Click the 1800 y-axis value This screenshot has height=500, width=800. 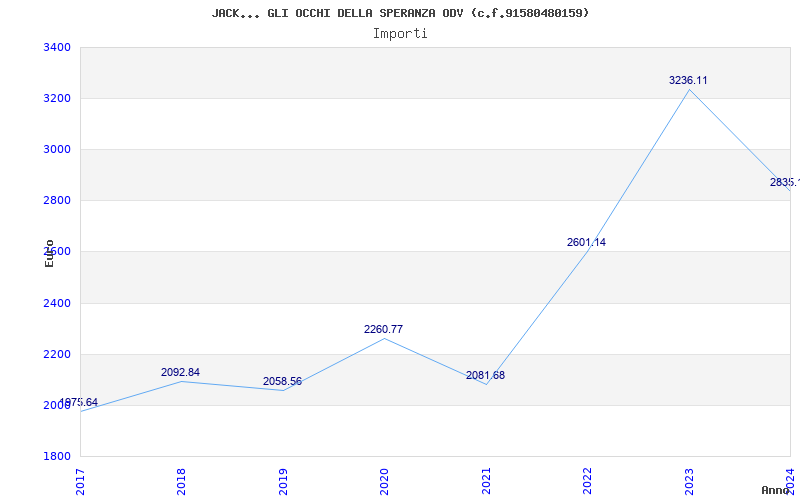click(57, 456)
